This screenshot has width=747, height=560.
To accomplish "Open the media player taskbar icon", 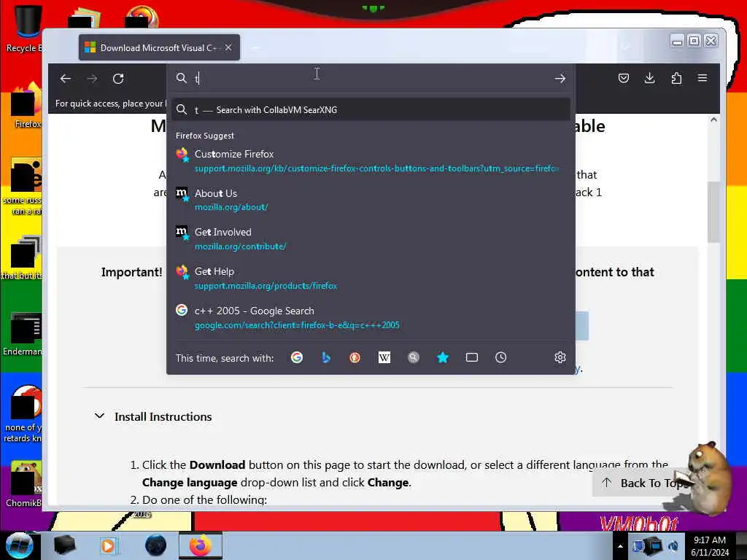I will pos(108,545).
